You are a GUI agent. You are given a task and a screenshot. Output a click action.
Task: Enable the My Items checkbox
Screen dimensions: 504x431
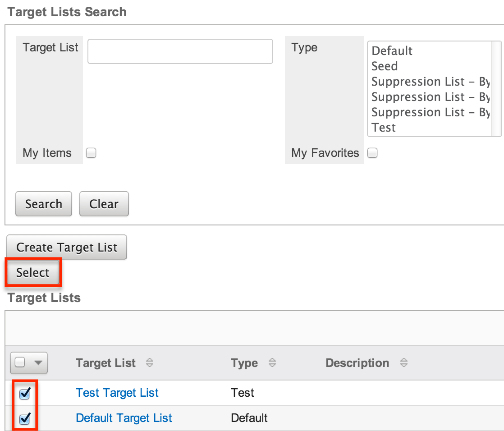[x=91, y=153]
